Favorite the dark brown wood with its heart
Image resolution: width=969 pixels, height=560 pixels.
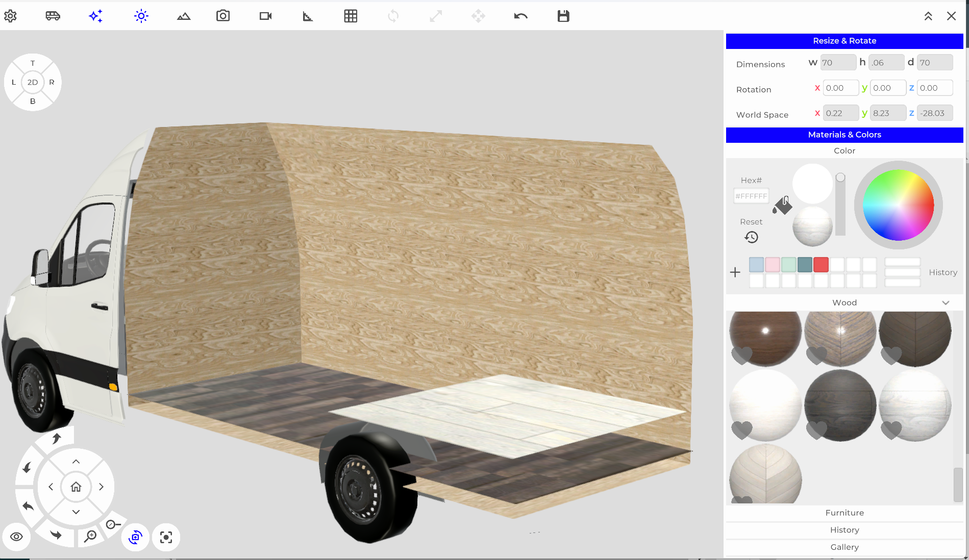pos(742,354)
